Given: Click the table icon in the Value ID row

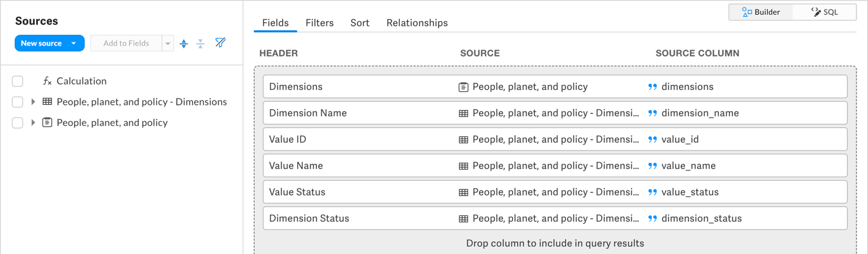Looking at the screenshot, I should (x=463, y=140).
